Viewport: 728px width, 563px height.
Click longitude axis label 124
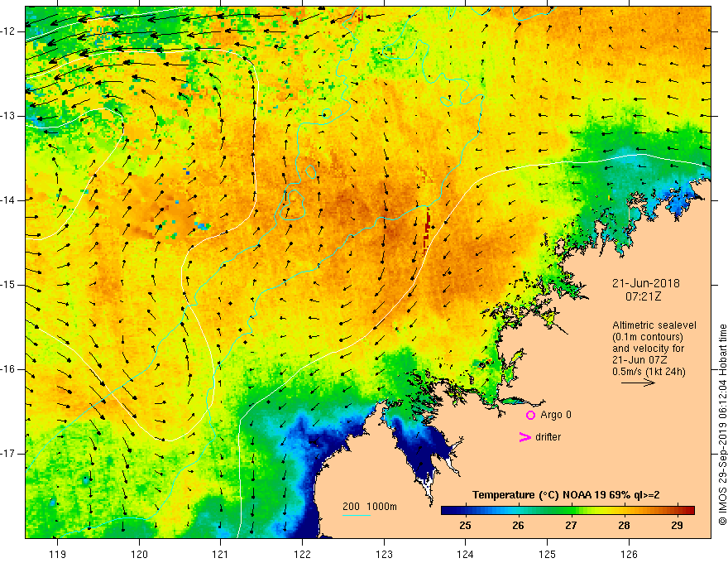[466, 554]
